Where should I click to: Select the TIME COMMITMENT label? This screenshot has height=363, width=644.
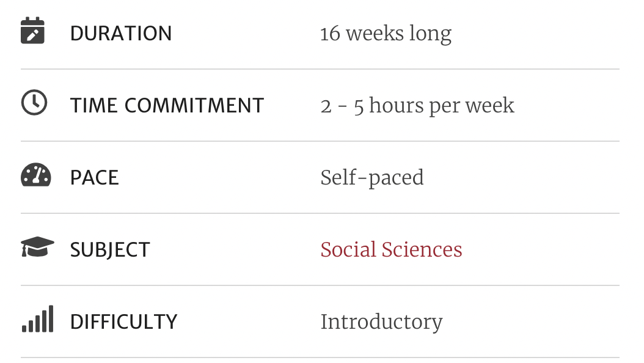(x=167, y=106)
